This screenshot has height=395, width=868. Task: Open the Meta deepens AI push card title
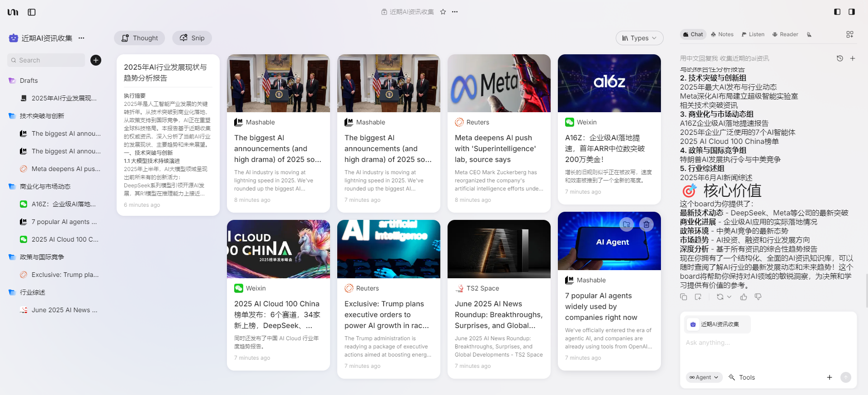[x=495, y=148]
